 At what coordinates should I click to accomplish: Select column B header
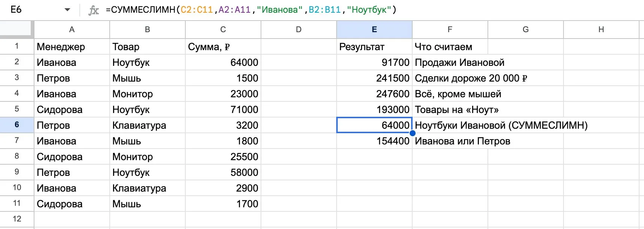(148, 30)
